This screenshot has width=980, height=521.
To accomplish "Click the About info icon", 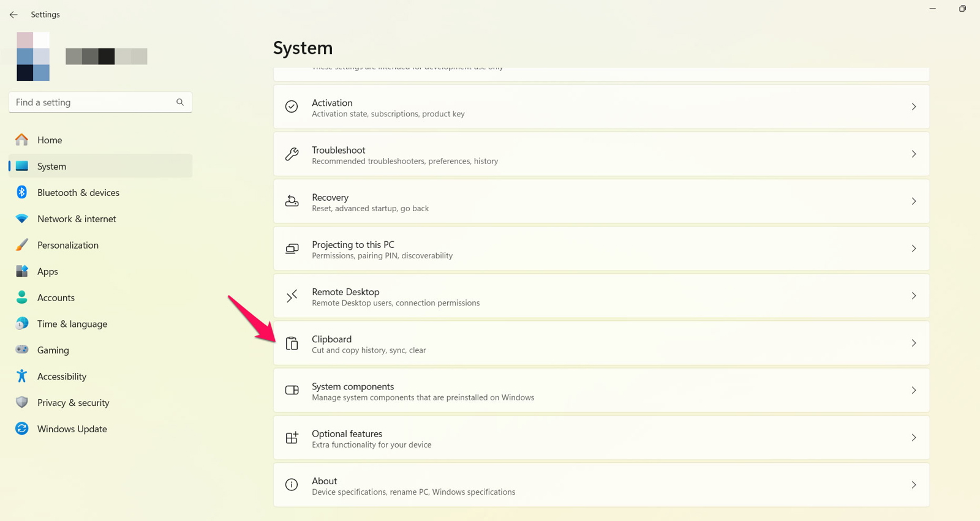I will coord(292,485).
